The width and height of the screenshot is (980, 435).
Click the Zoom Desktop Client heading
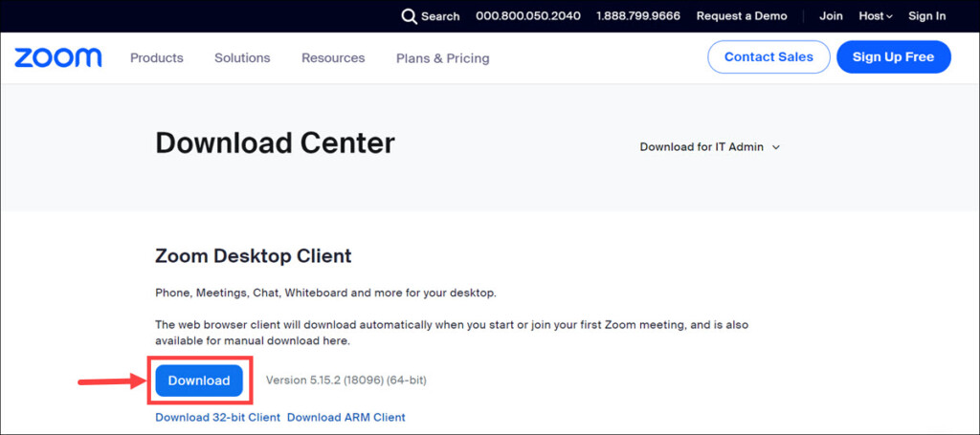[253, 256]
